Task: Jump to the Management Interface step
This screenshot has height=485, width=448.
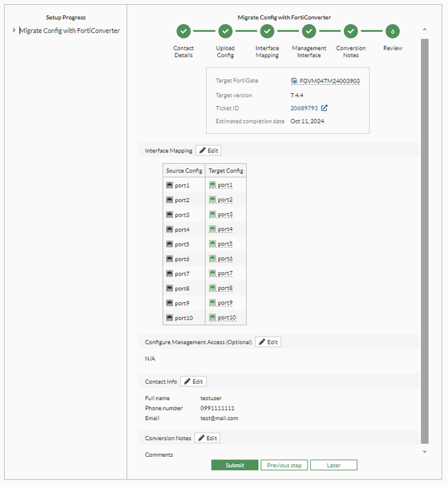Action: pos(309,31)
